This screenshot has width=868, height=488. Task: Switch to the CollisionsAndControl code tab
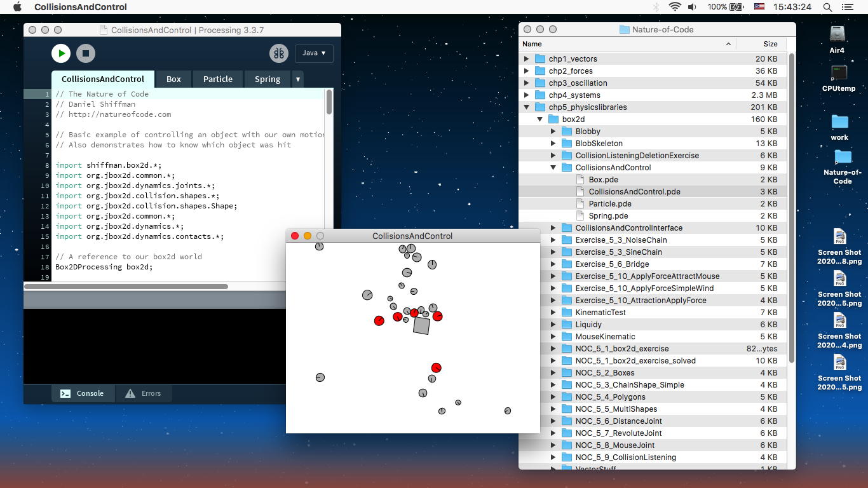(x=103, y=79)
